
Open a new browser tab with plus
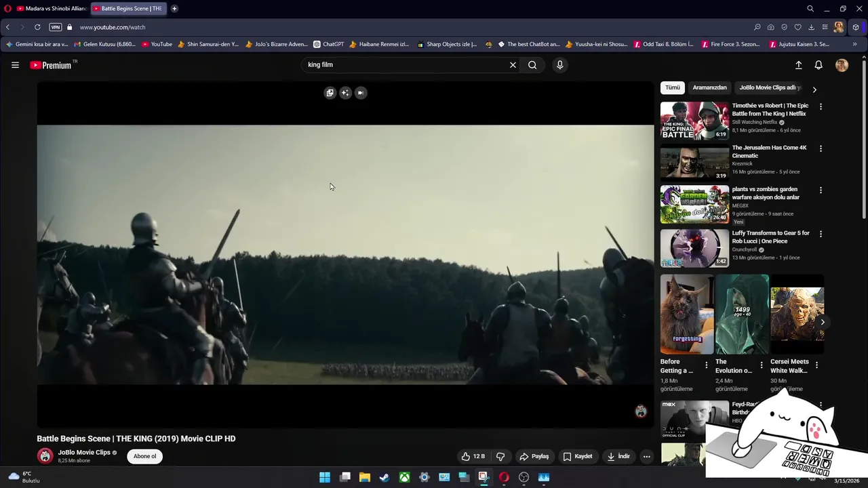(174, 9)
